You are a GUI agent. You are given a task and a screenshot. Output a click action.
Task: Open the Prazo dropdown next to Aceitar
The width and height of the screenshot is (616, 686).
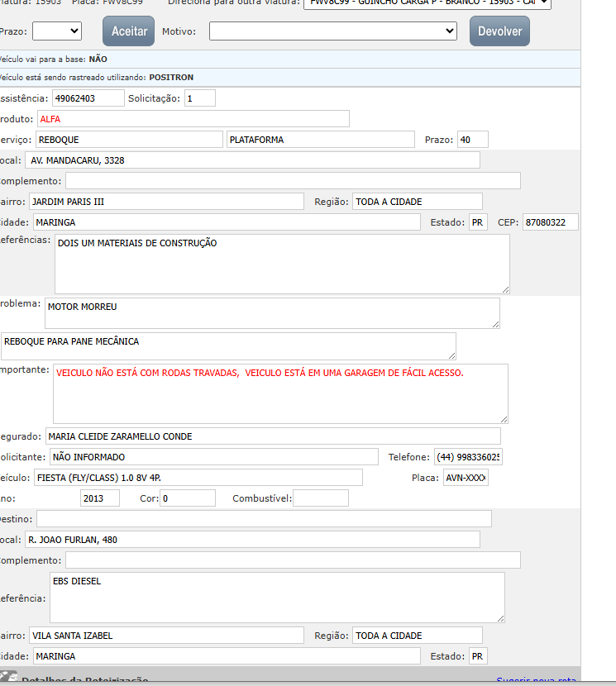coord(57,31)
